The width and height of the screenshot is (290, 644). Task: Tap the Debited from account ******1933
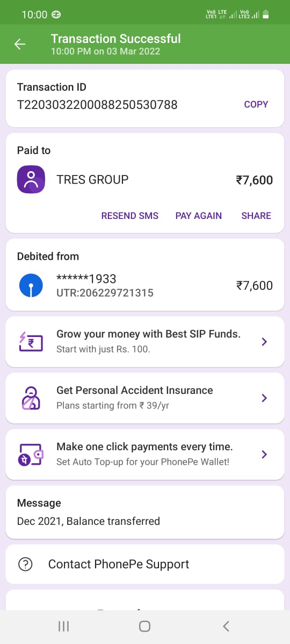click(x=145, y=286)
